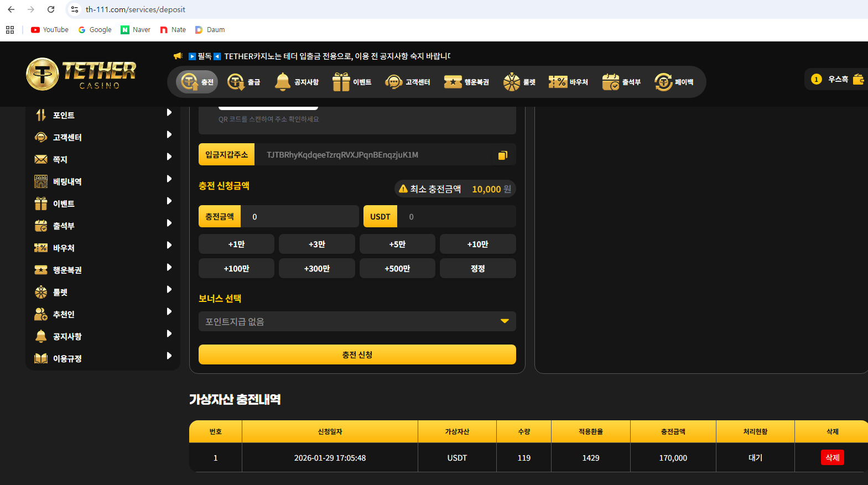The image size is (868, 485).
Task: Open the roulette wheel icon in top navigation
Action: click(512, 82)
